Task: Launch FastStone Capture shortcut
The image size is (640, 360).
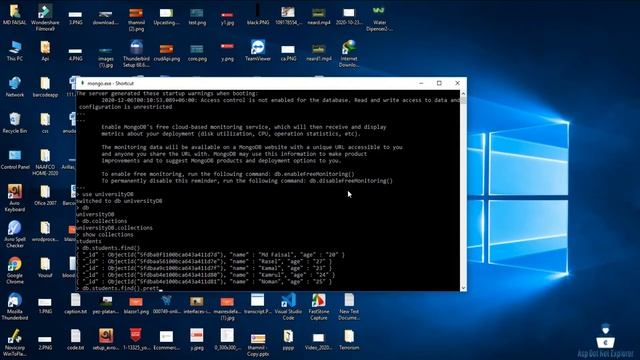Action: (x=319, y=306)
